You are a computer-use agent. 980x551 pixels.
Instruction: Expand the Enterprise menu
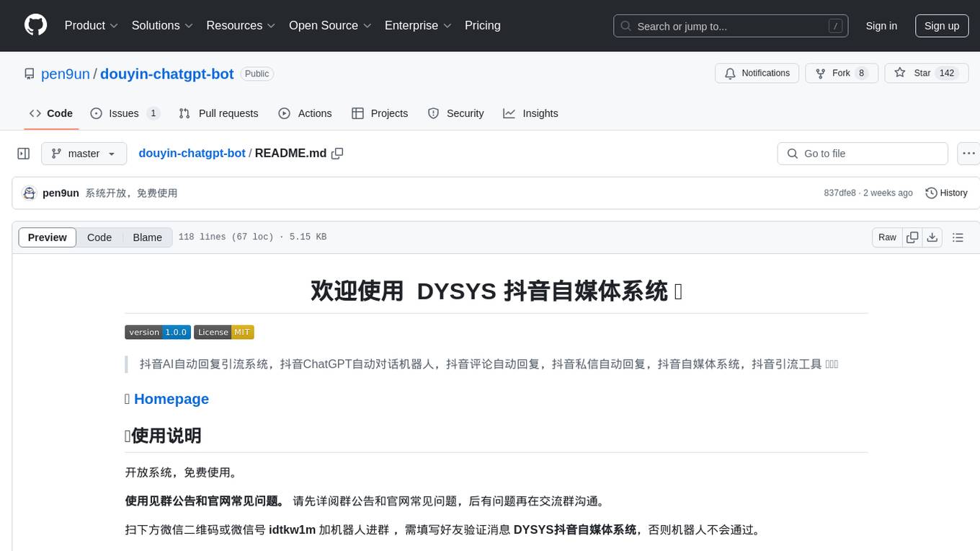click(419, 25)
